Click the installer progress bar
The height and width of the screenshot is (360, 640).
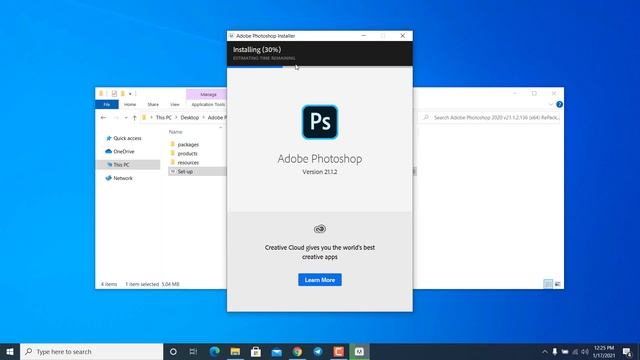pos(320,67)
